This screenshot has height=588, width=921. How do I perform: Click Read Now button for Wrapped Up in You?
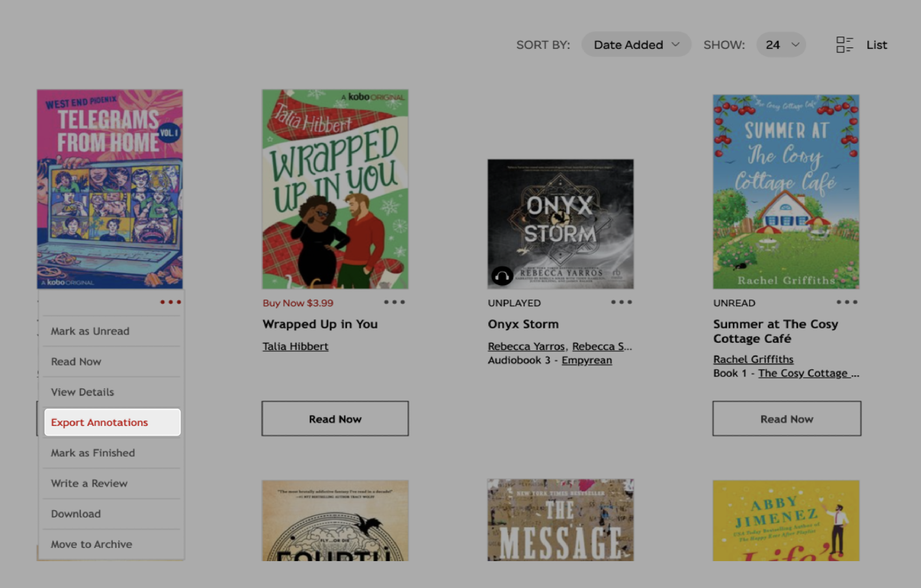[335, 418]
